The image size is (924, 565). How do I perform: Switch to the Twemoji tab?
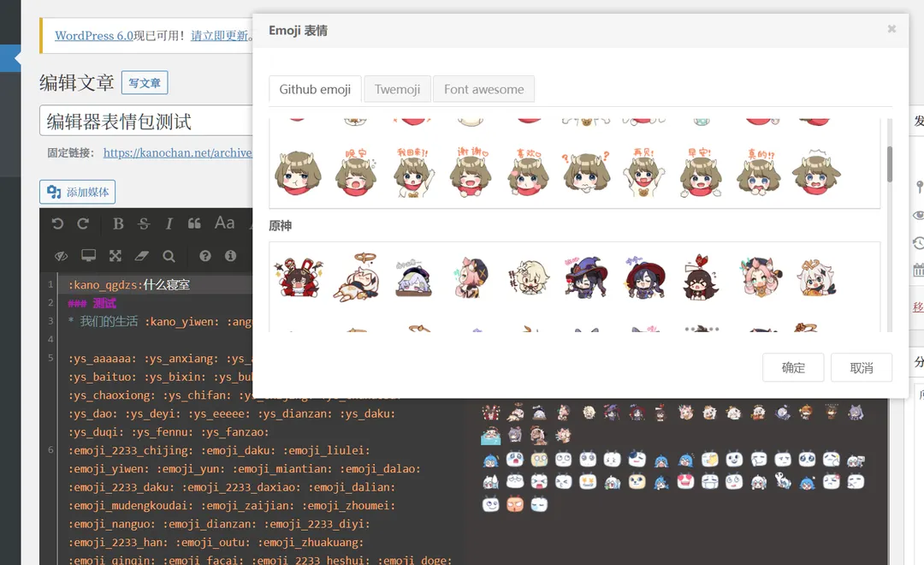point(397,90)
